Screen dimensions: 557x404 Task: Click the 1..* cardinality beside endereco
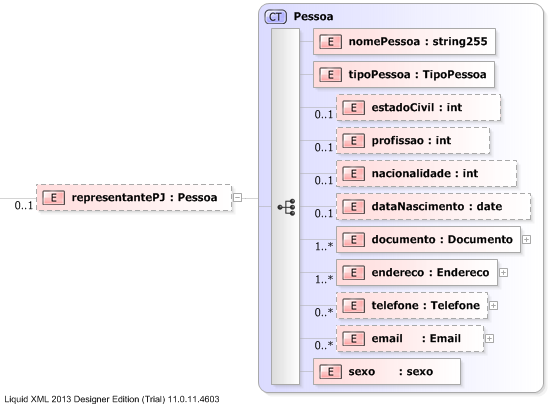point(324,279)
